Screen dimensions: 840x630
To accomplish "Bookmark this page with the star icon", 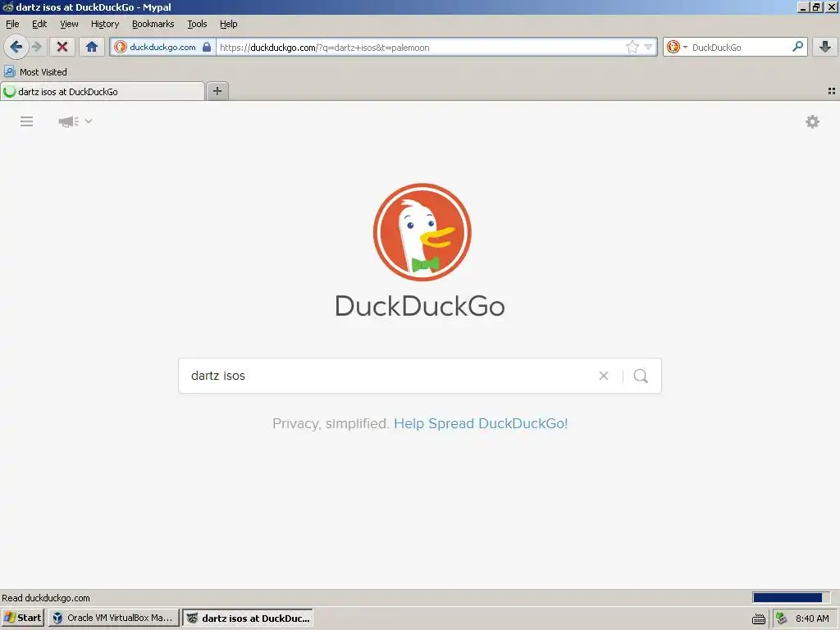I will 632,47.
